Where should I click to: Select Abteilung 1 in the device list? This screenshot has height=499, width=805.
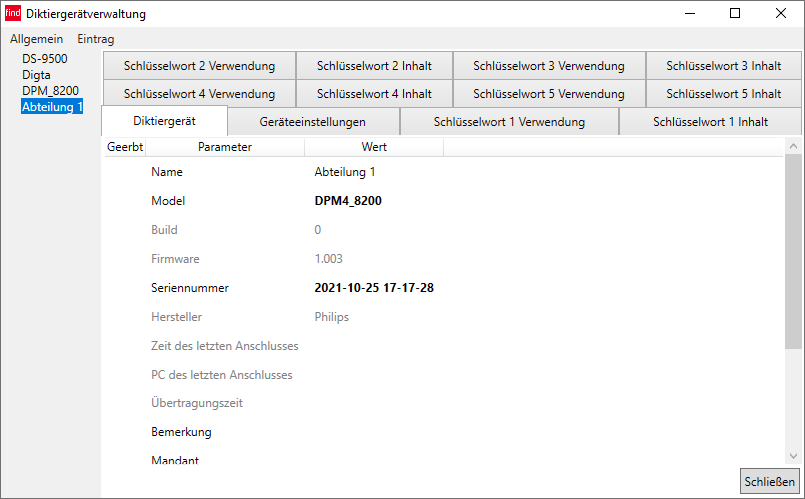pos(52,107)
